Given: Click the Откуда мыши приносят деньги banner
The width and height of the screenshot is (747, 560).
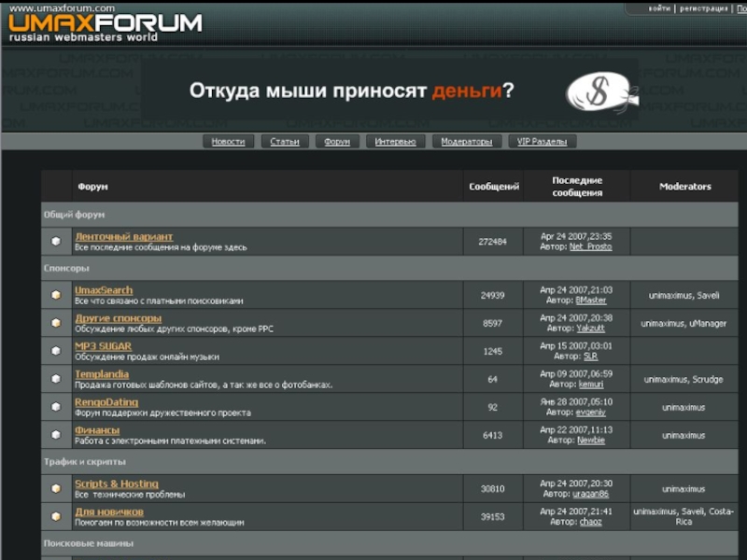Looking at the screenshot, I should click(x=351, y=91).
